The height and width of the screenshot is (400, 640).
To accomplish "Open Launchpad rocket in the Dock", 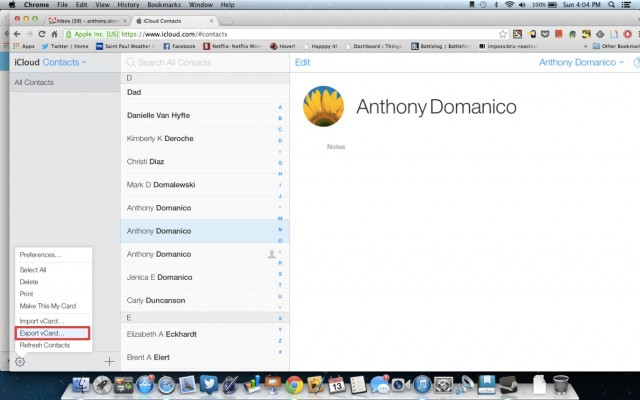I will [x=102, y=385].
